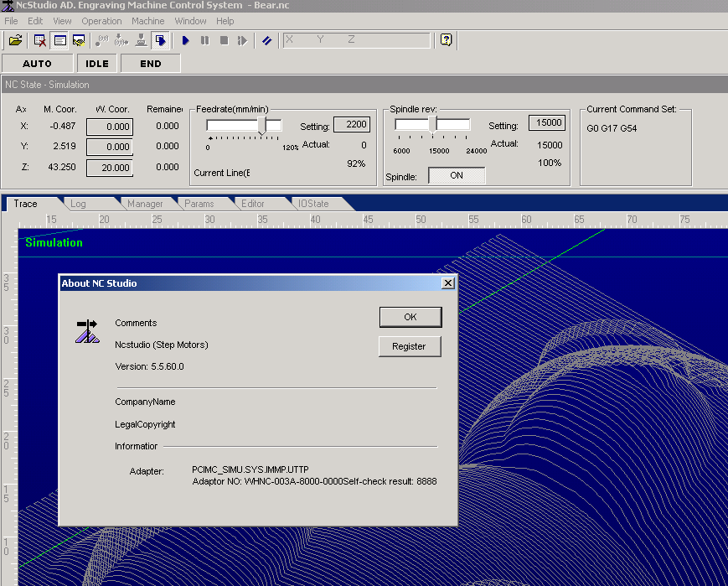Click the Version: 5.5.60.0 text

(x=149, y=366)
